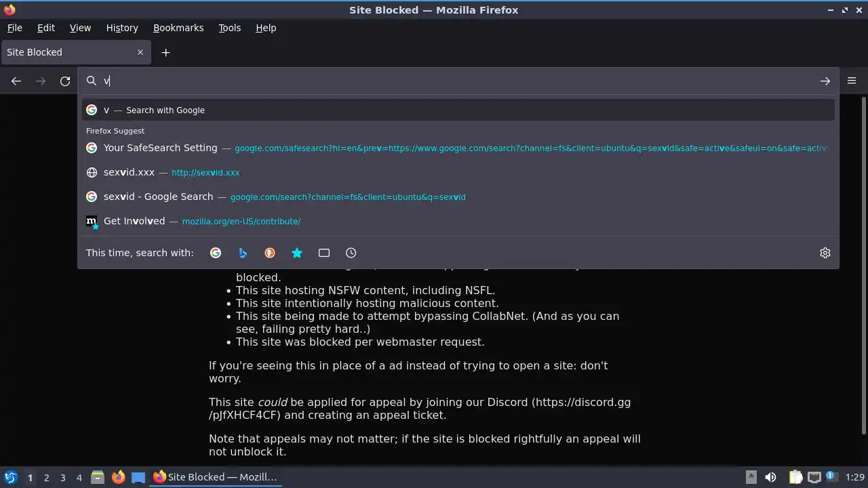Open the file manager from the taskbar

(x=98, y=477)
